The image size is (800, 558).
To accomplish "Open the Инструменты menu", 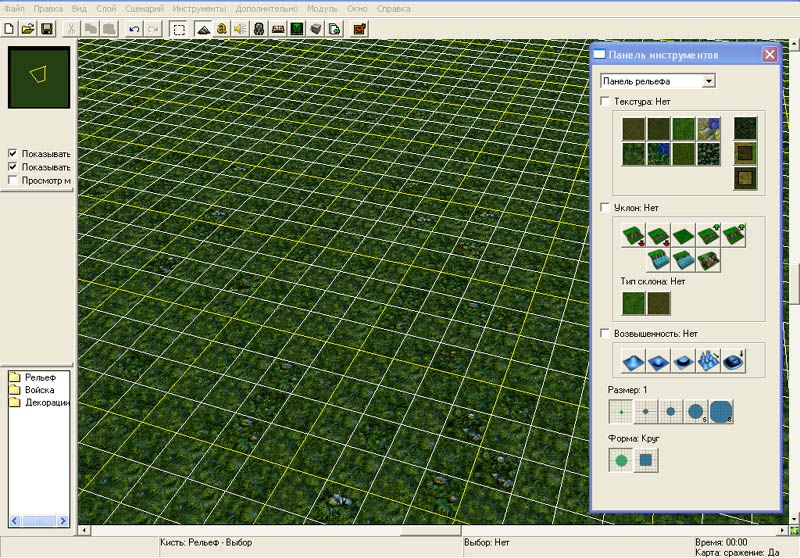I will [199, 8].
